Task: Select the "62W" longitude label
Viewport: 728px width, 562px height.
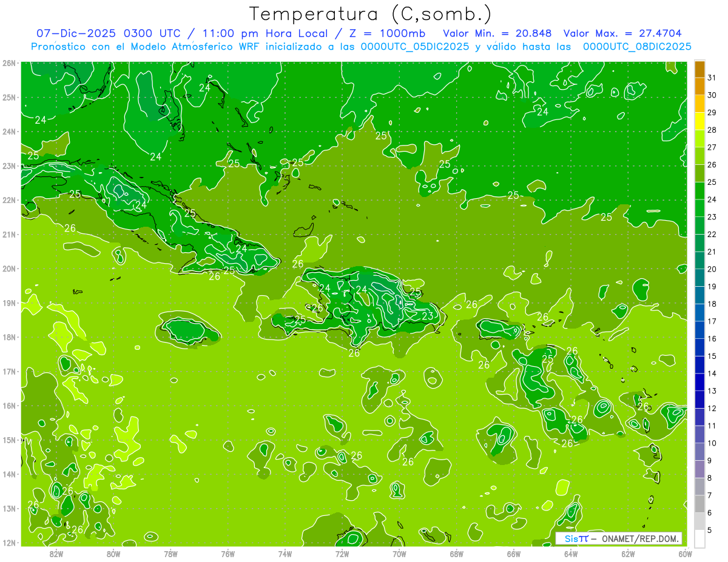Action: pos(628,554)
